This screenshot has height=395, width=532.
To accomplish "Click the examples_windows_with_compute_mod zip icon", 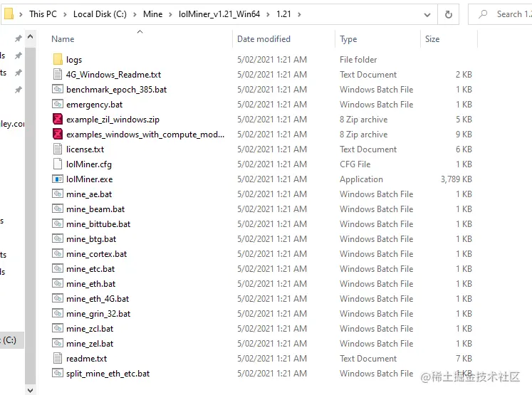I will point(58,134).
